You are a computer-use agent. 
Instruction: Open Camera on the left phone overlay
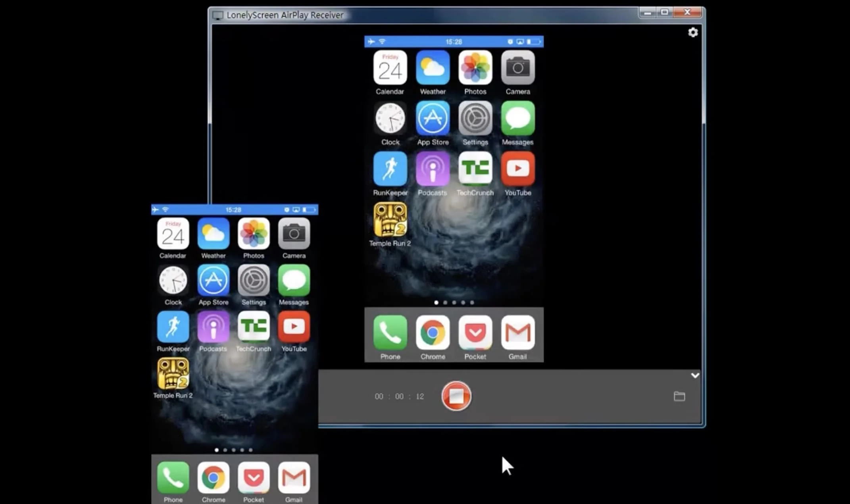[x=294, y=233]
